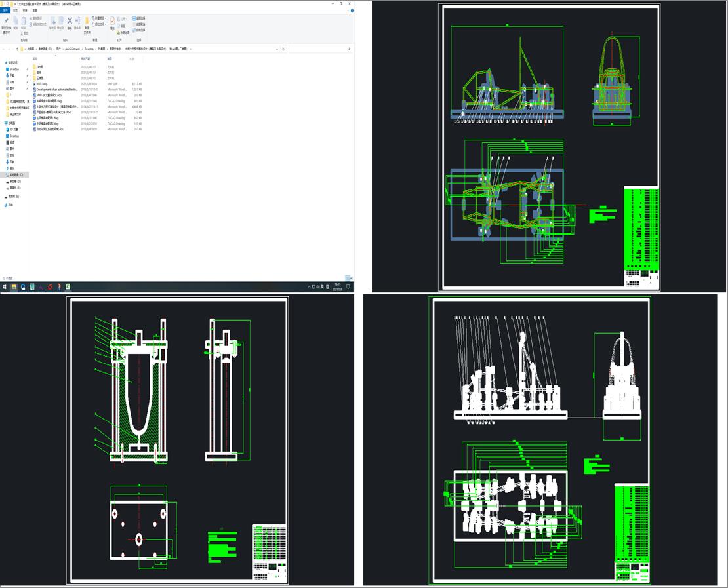Click Select none in the ribbon
728x588 pixels.
click(x=139, y=24)
